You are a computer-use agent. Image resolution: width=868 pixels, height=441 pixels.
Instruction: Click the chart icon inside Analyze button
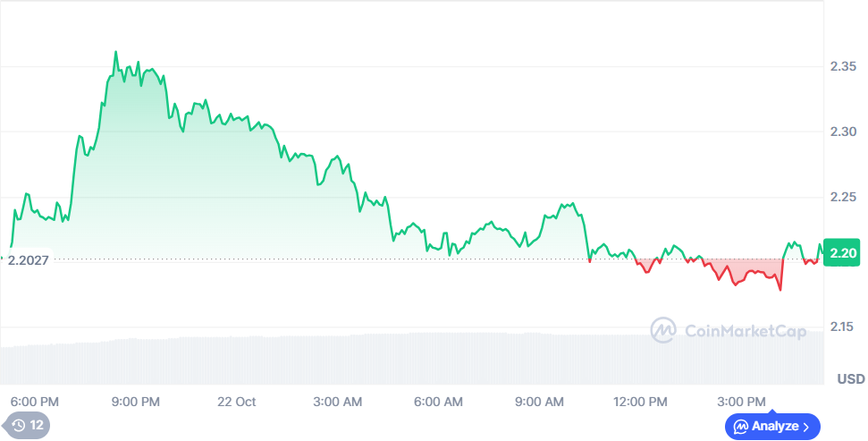[x=740, y=427]
